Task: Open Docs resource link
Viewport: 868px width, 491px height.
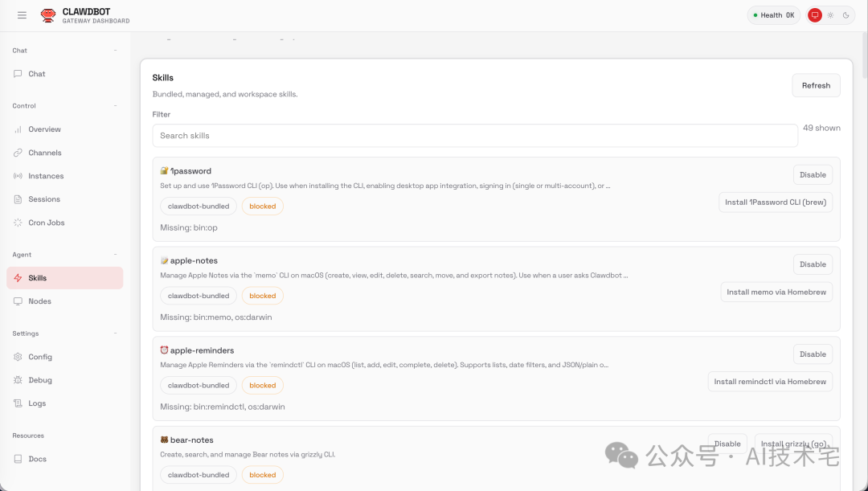Action: coord(65,459)
